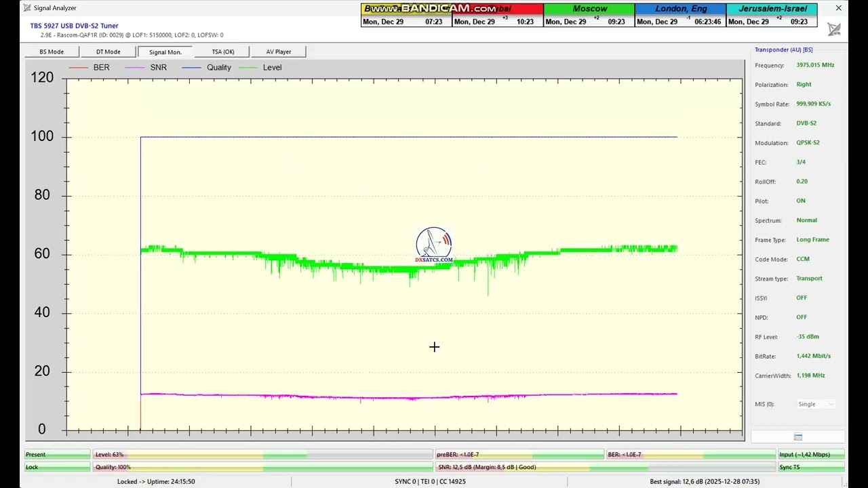This screenshot has width=868, height=488.
Task: Click the Standard value DVB-S2
Action: (x=807, y=123)
